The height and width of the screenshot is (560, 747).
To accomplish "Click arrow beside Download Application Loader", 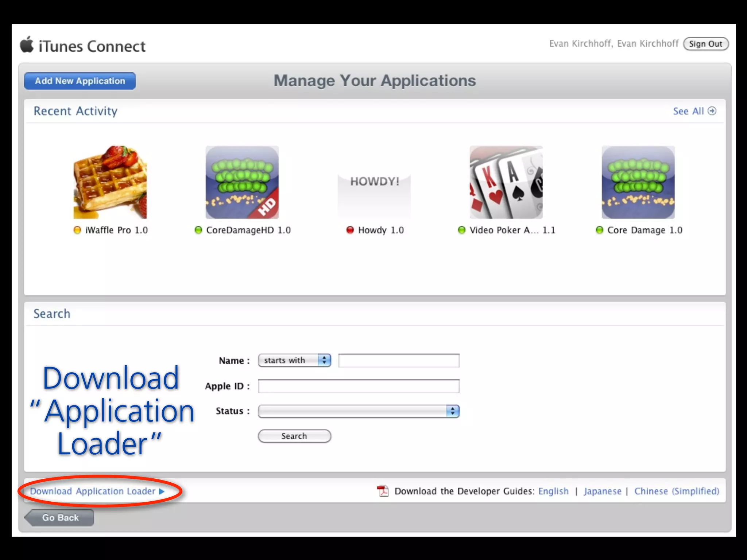I will point(162,491).
